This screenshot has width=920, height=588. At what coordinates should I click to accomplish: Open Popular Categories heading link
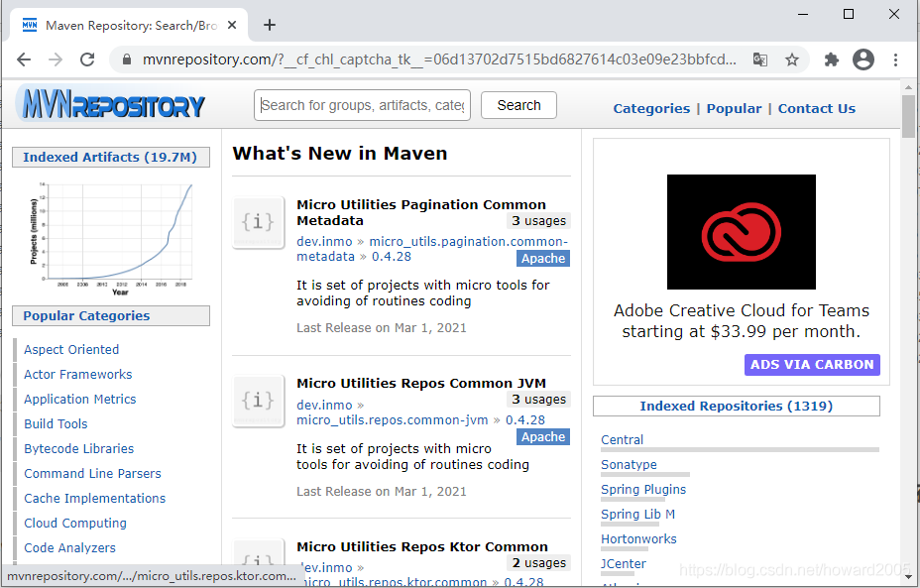click(86, 315)
